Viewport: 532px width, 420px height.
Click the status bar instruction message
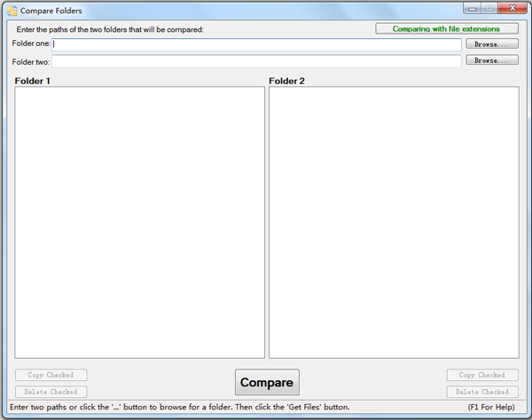[x=179, y=408]
